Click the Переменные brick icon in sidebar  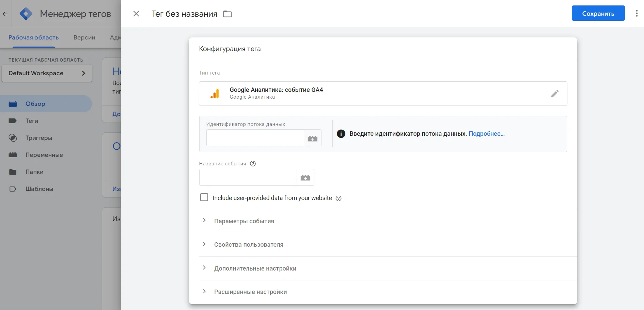13,155
